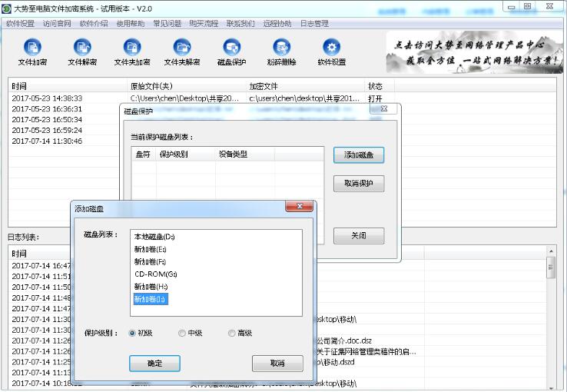Open the 软件设置 menu
The image size is (567, 392).
point(20,24)
